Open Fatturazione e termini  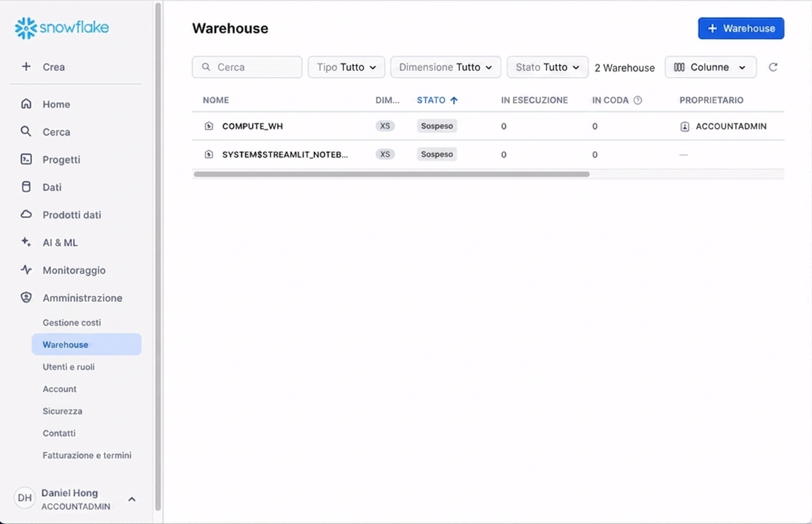click(x=87, y=455)
